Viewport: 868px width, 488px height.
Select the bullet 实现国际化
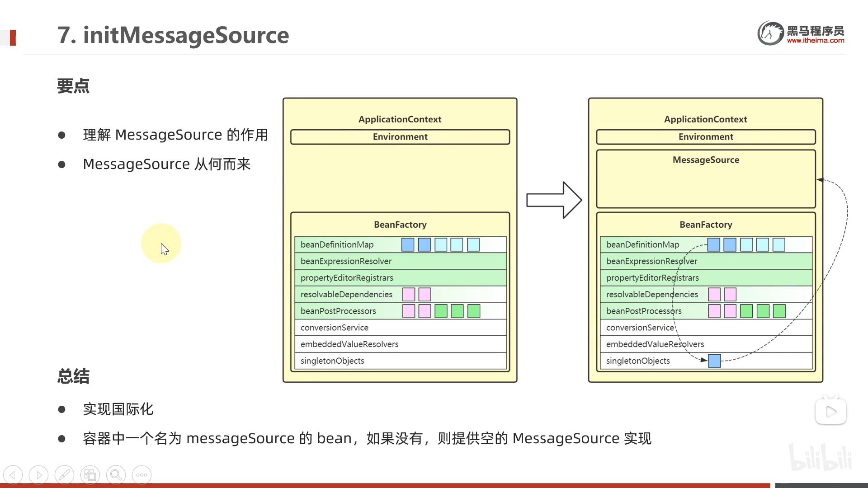[x=118, y=409]
